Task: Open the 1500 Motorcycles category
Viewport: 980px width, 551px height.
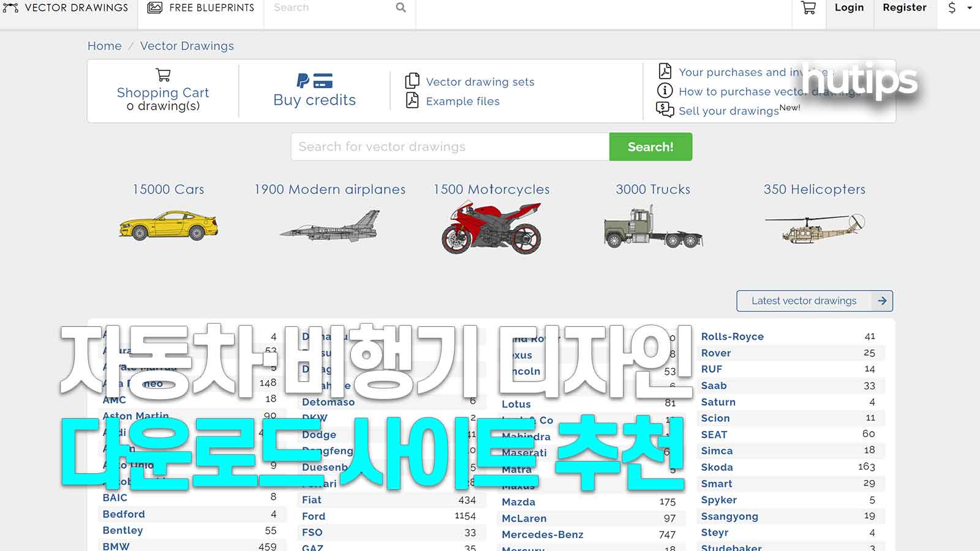Action: (x=492, y=190)
